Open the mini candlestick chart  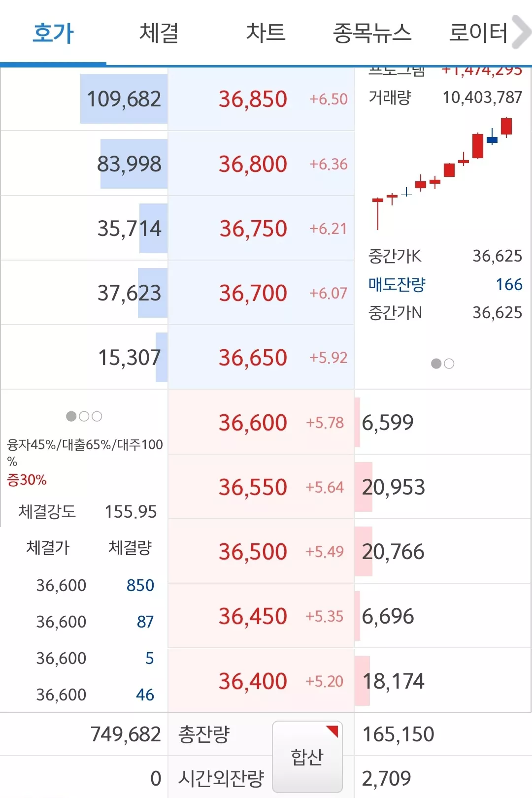click(442, 174)
